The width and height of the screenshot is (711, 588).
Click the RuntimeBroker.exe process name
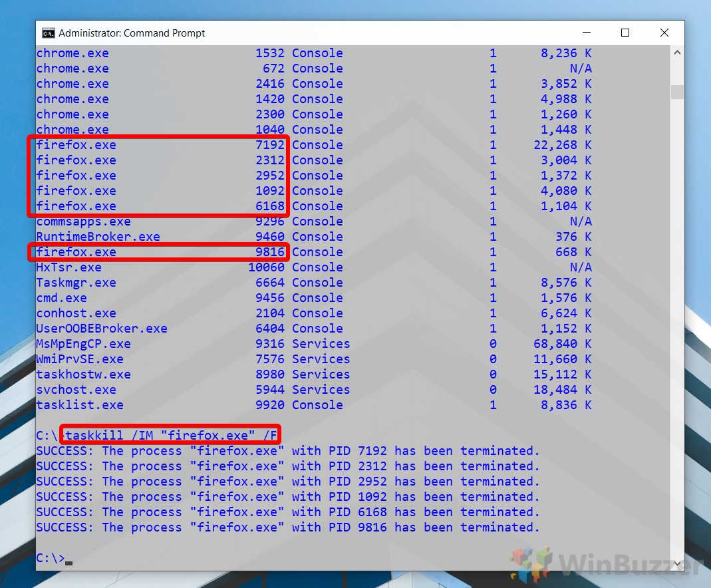(x=98, y=237)
